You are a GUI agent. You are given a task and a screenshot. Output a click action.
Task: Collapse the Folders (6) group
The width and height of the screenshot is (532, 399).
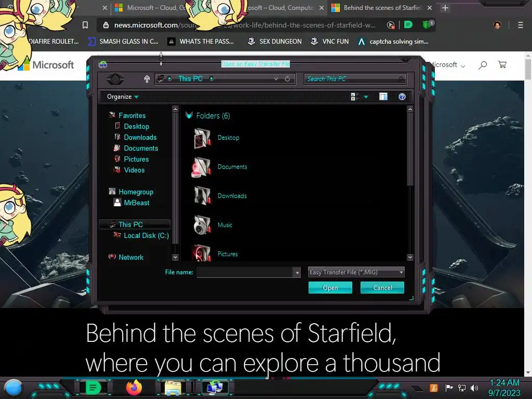coord(189,116)
